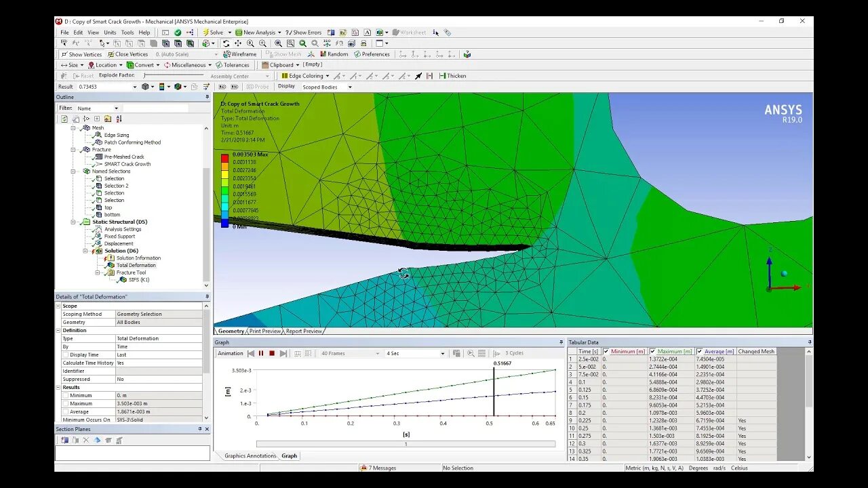Viewport: 868px width, 488px height.
Task: Pause the animation
Action: pyautogui.click(x=261, y=353)
